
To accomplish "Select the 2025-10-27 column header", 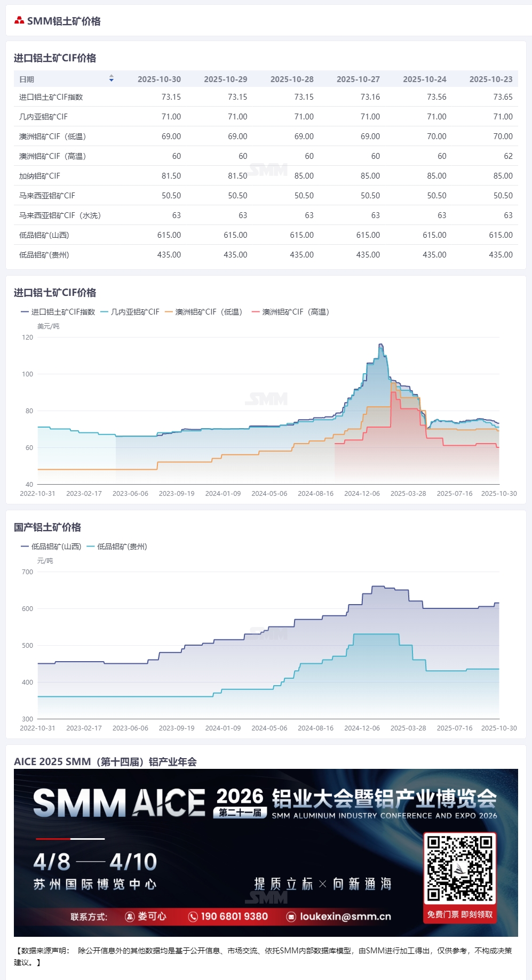I will coord(358,79).
